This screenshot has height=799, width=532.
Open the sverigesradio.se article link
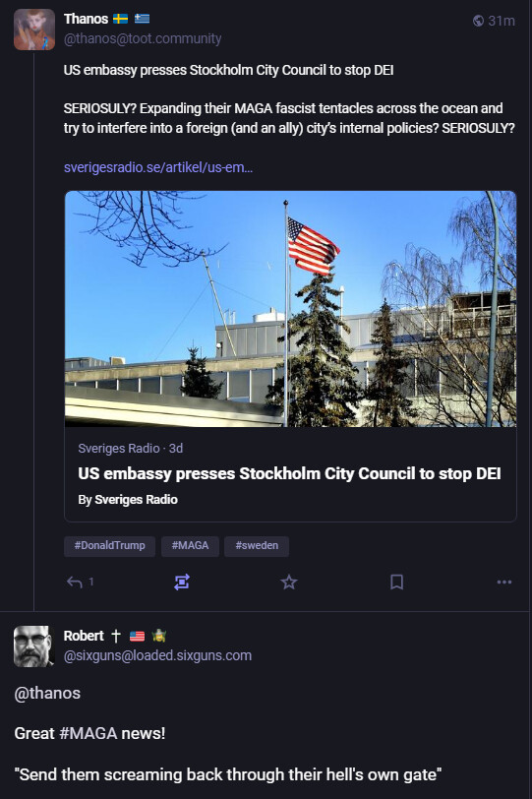157,167
